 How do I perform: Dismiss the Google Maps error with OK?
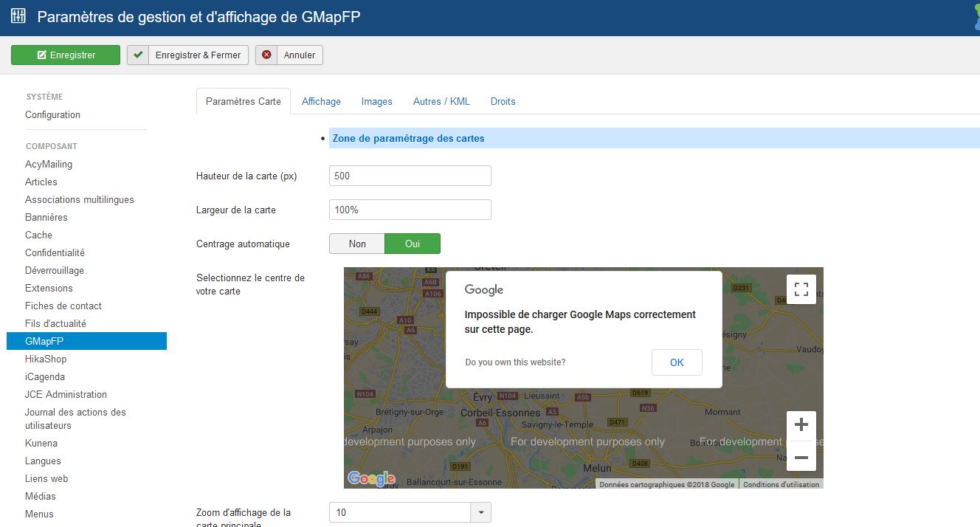[677, 362]
